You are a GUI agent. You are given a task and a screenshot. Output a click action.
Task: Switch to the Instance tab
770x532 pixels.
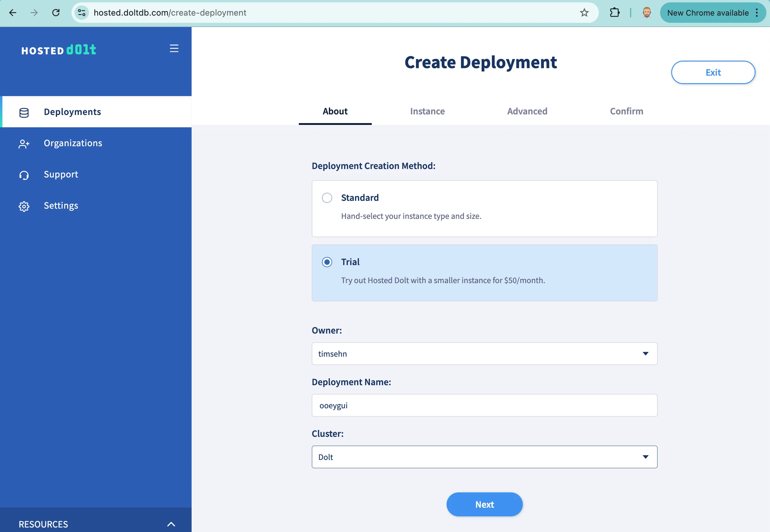pyautogui.click(x=427, y=111)
